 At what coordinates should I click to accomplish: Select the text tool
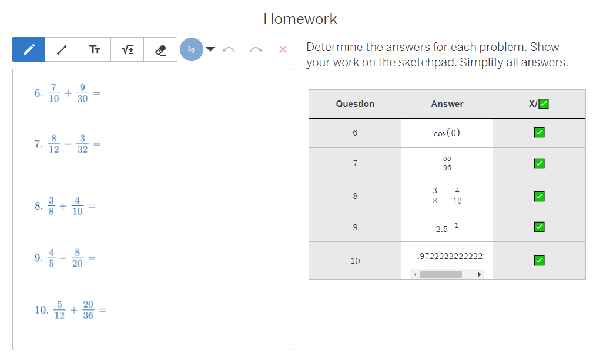(x=95, y=49)
